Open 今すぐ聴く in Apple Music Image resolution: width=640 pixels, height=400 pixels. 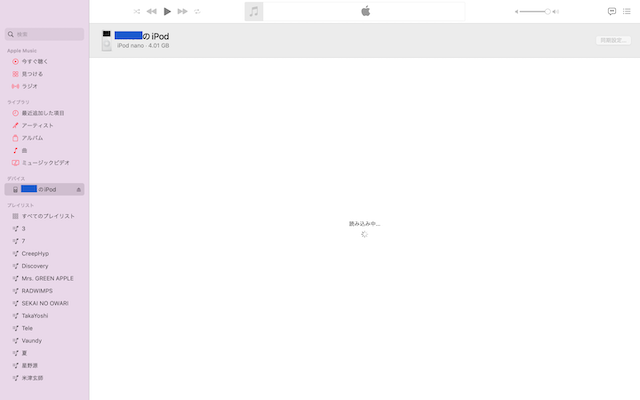44,62
